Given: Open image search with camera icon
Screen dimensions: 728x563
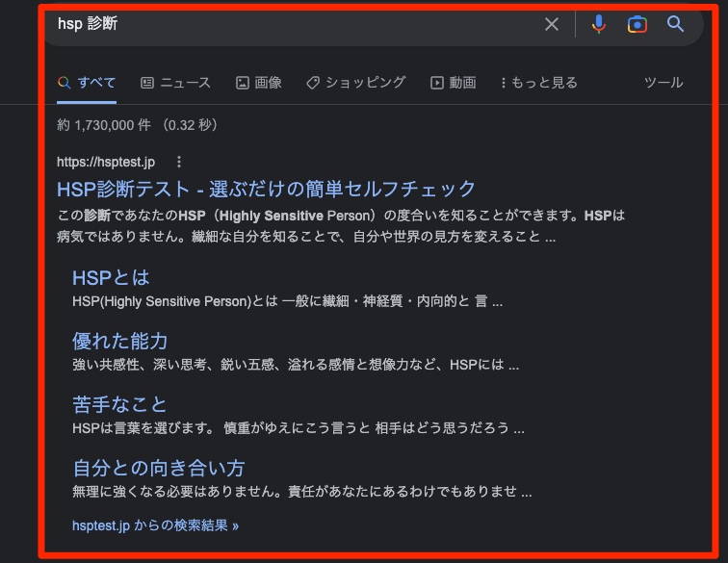Looking at the screenshot, I should tap(637, 24).
